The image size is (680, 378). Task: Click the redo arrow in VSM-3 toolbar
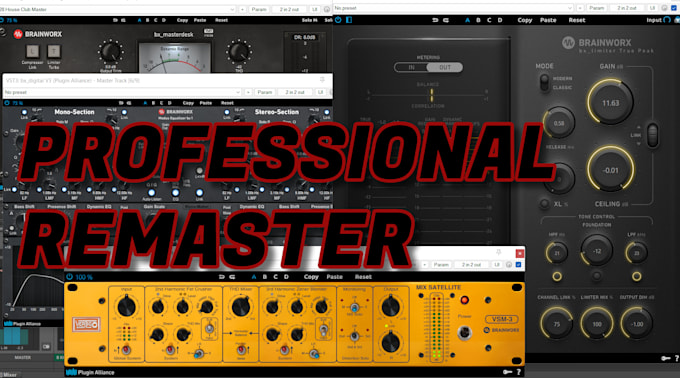(x=232, y=277)
